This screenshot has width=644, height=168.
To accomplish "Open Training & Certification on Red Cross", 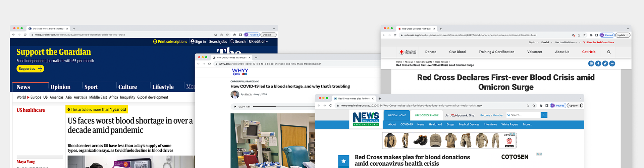I will (496, 52).
